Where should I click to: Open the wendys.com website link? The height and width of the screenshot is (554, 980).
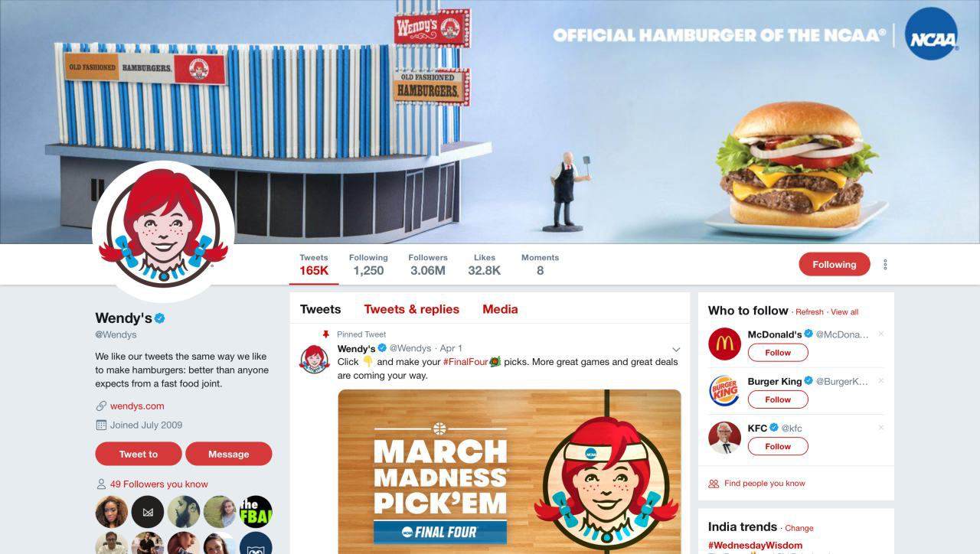click(x=137, y=406)
